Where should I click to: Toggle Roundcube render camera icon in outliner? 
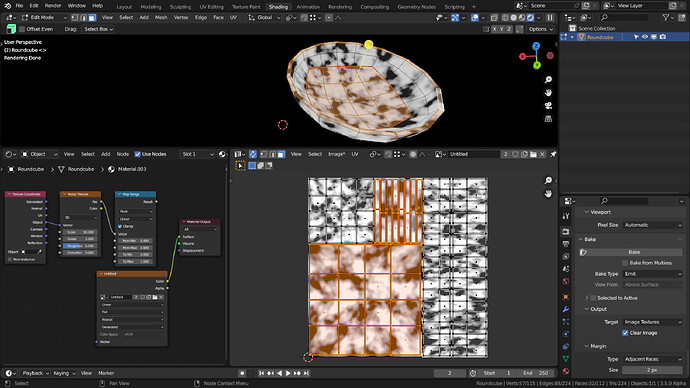[x=663, y=37]
